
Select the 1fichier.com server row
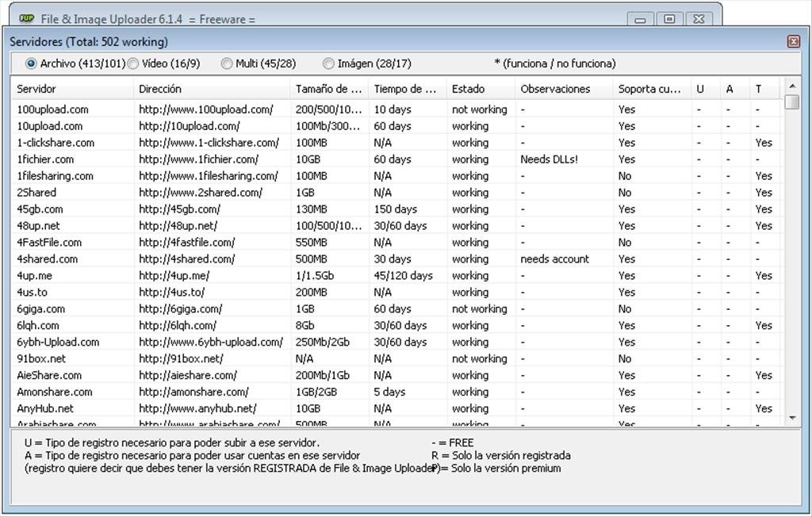[396, 159]
